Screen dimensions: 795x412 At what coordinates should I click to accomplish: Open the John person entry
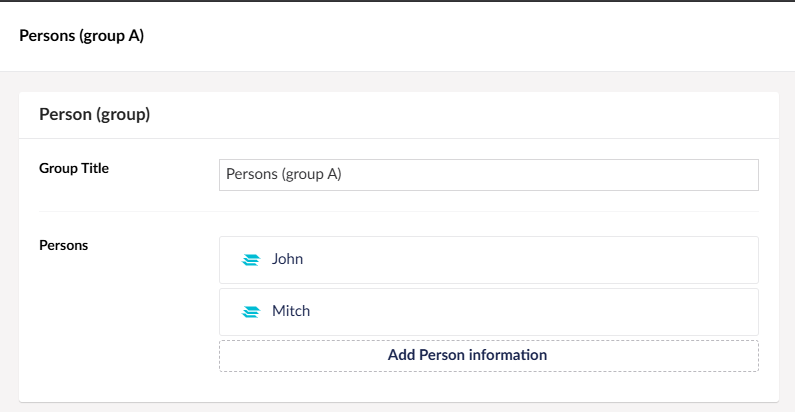click(489, 259)
